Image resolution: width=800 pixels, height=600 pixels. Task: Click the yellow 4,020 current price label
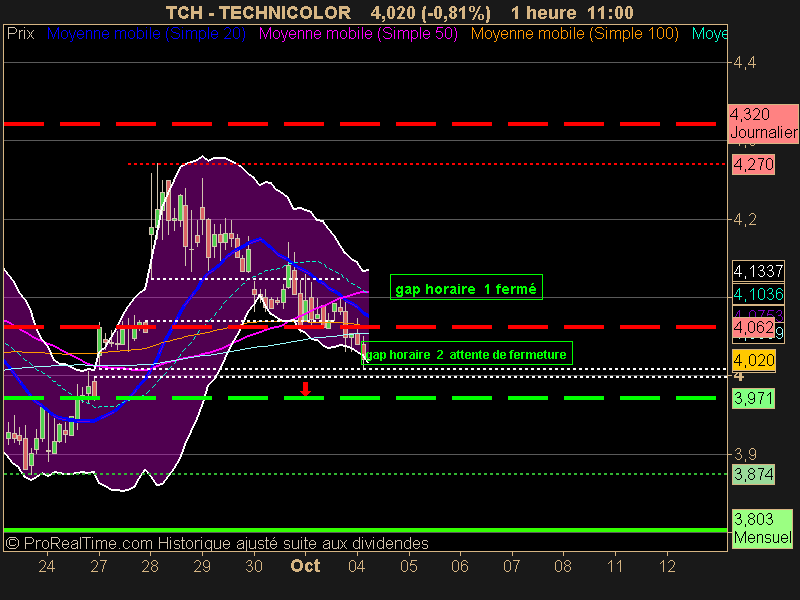click(754, 360)
